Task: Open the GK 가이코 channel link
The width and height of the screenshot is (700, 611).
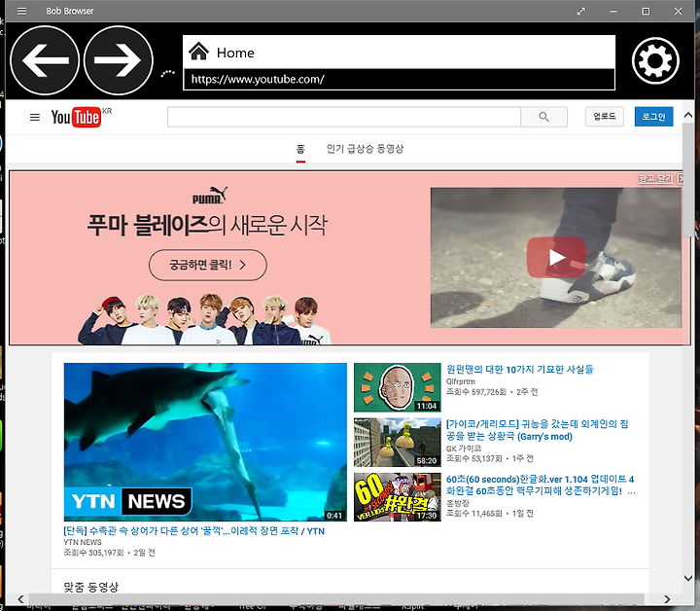Action: [464, 448]
